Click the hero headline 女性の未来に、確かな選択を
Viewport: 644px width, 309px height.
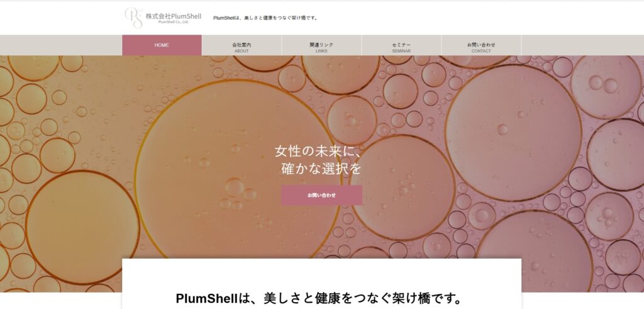click(319, 160)
